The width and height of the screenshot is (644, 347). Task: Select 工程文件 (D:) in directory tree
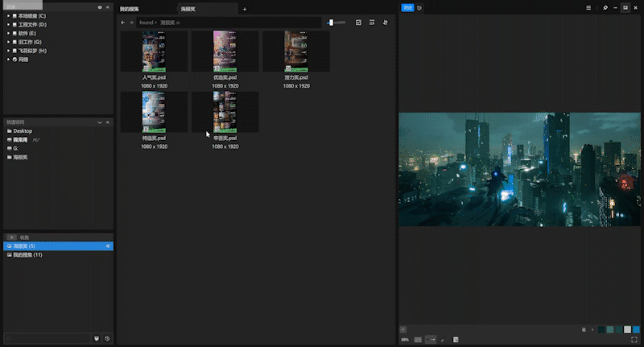click(32, 25)
